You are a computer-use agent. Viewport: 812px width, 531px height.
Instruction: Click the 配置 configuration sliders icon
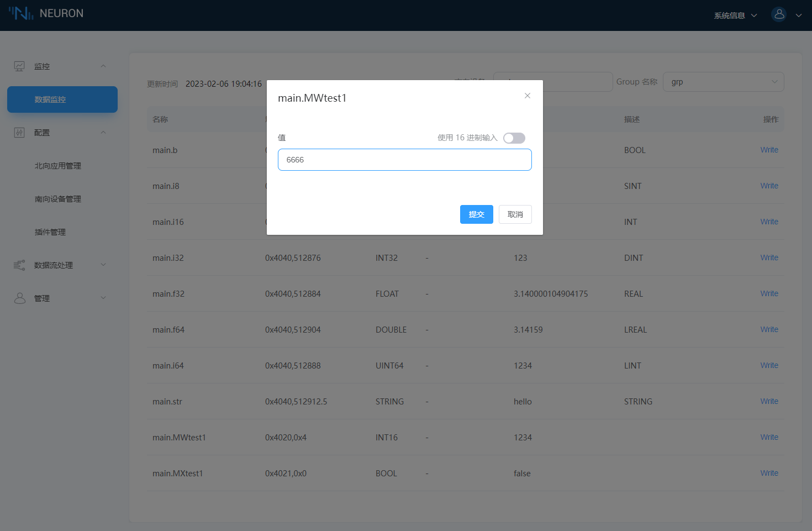19,132
